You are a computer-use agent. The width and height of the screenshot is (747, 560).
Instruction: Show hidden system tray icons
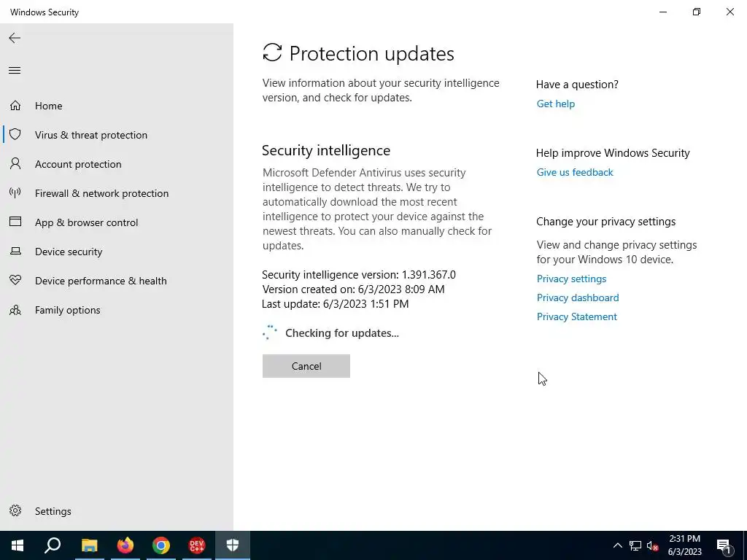pos(617,545)
